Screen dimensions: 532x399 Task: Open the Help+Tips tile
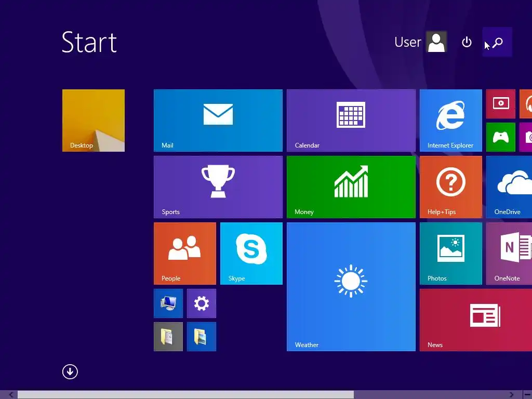pos(450,187)
